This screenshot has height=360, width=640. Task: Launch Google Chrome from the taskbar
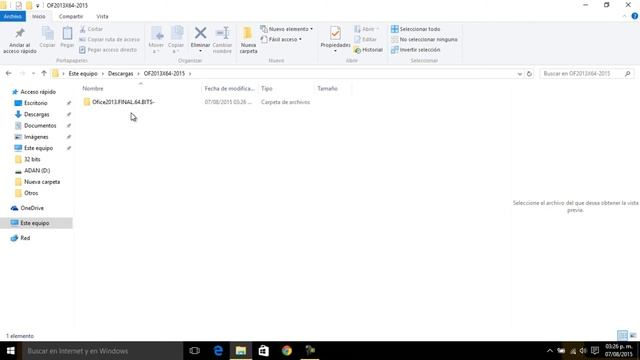point(287,351)
